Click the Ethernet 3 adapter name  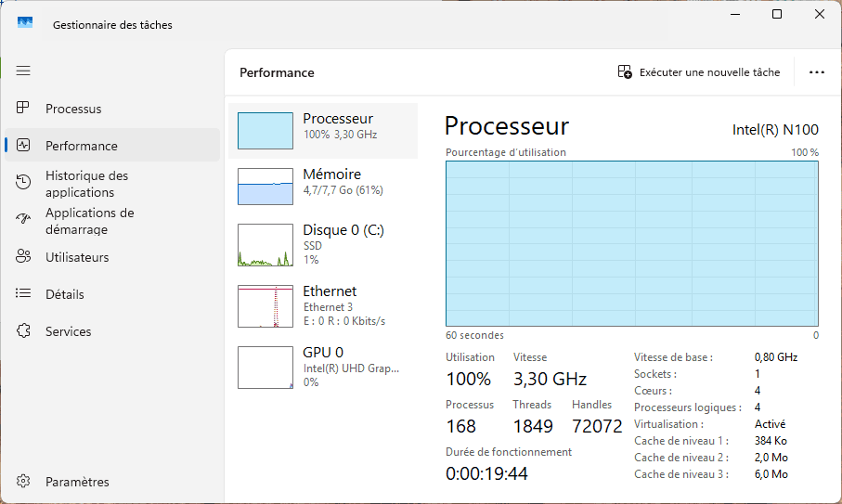[x=328, y=307]
